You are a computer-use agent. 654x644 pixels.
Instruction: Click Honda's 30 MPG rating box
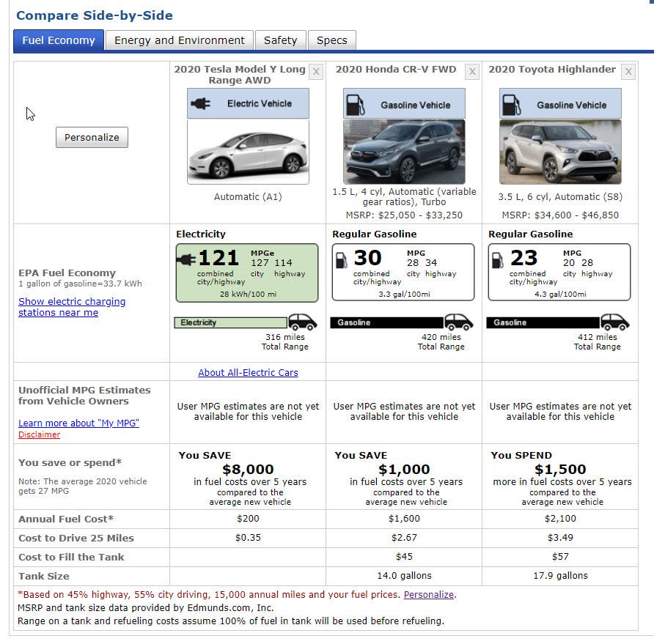(x=403, y=273)
